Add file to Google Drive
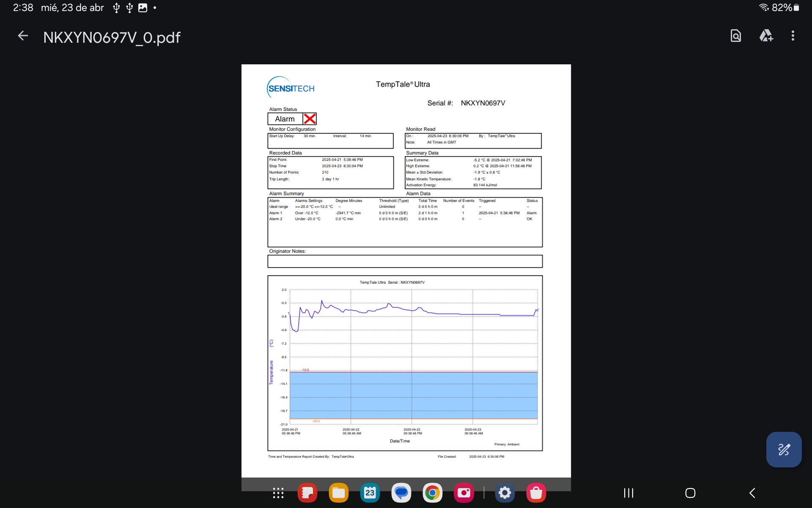 766,36
